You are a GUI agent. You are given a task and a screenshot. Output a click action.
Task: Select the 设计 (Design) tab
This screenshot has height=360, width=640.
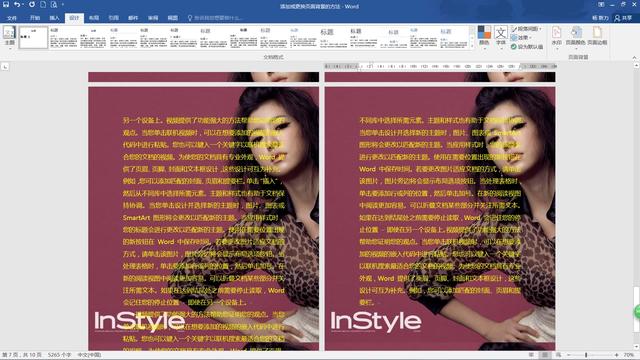tap(74, 18)
